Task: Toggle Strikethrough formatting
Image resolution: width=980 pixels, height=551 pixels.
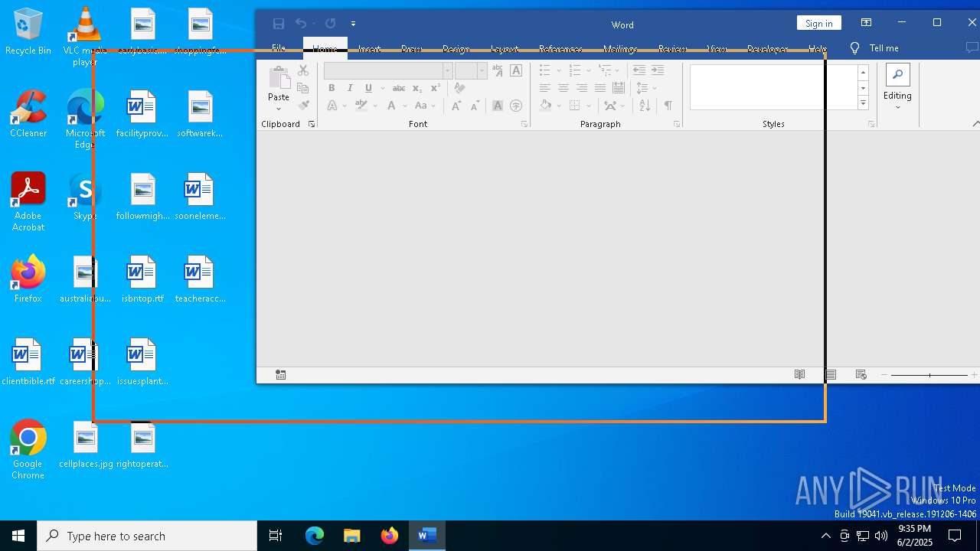Action: (x=399, y=88)
